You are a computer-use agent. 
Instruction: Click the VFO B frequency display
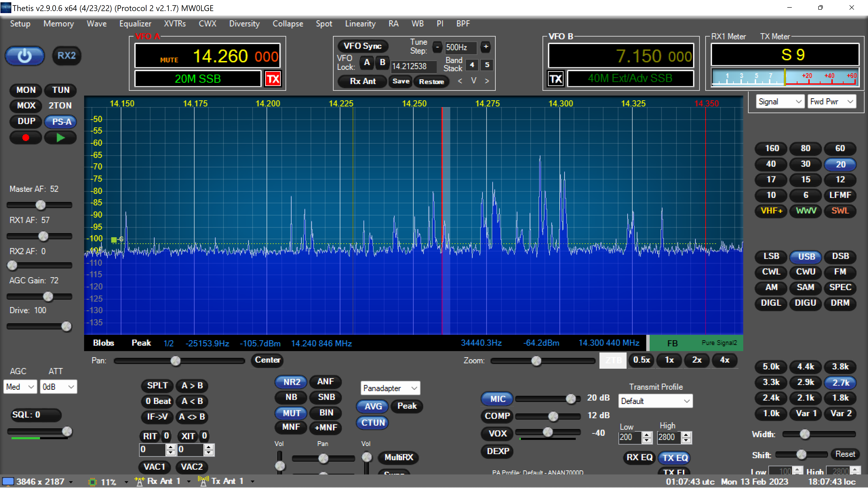click(621, 56)
